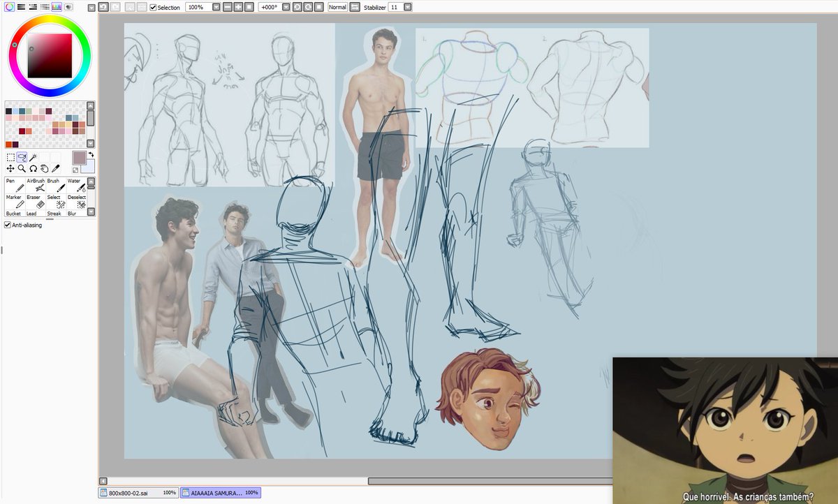
Task: Pick the Eyedropper color picker tool
Action: [55, 168]
